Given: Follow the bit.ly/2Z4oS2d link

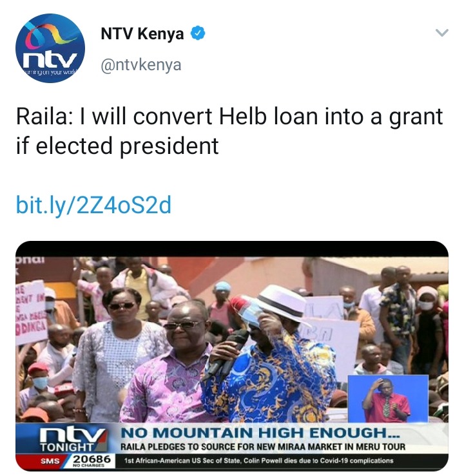Looking at the screenshot, I should tap(93, 205).
